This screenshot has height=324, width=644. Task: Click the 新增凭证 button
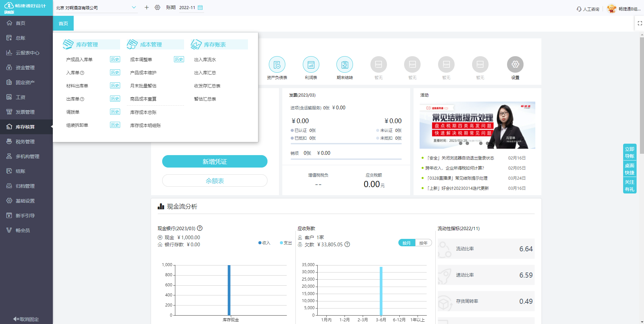[215, 161]
